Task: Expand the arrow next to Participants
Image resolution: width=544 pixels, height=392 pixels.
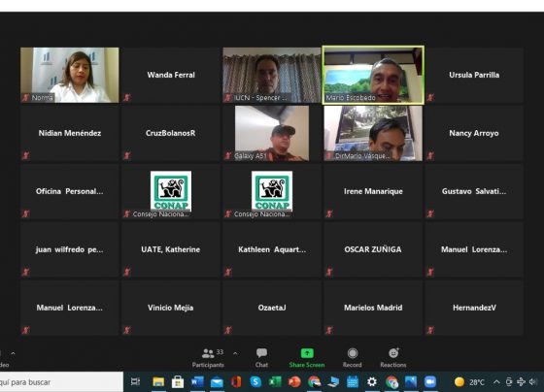Action: [x=235, y=353]
